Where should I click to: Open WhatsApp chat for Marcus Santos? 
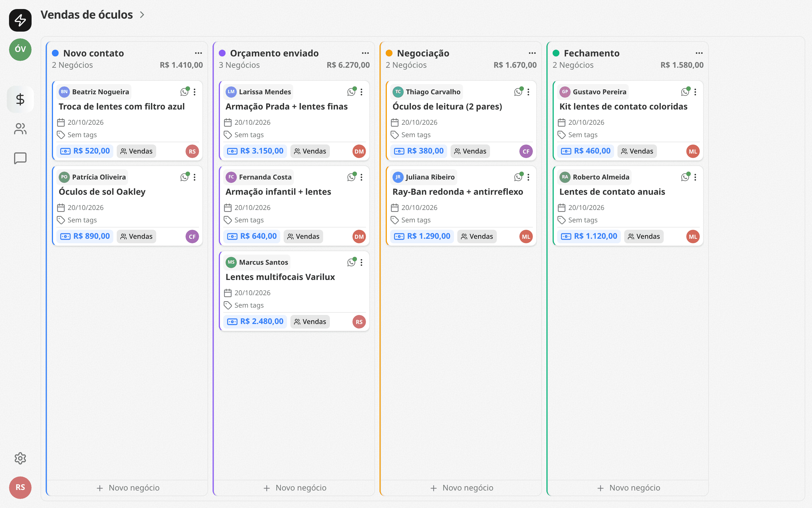coord(351,262)
